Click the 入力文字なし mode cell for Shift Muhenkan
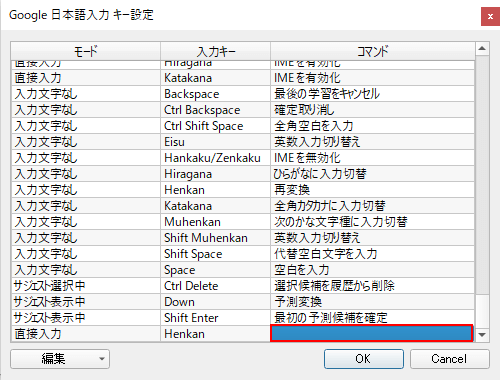 [86, 238]
